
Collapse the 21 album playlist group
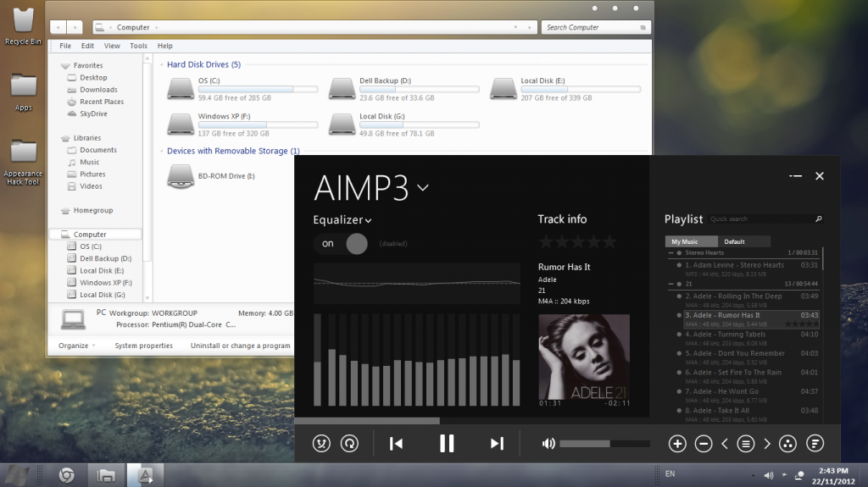[x=671, y=284]
